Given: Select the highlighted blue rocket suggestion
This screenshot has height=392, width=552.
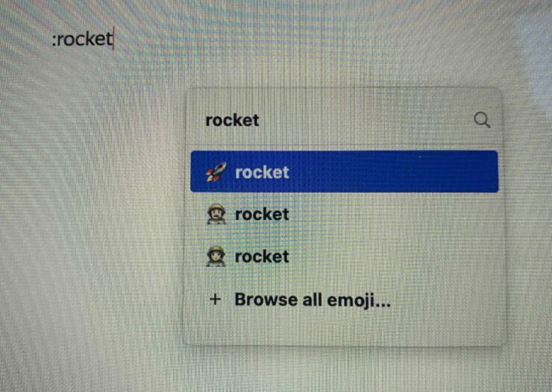Looking at the screenshot, I should coord(345,171).
